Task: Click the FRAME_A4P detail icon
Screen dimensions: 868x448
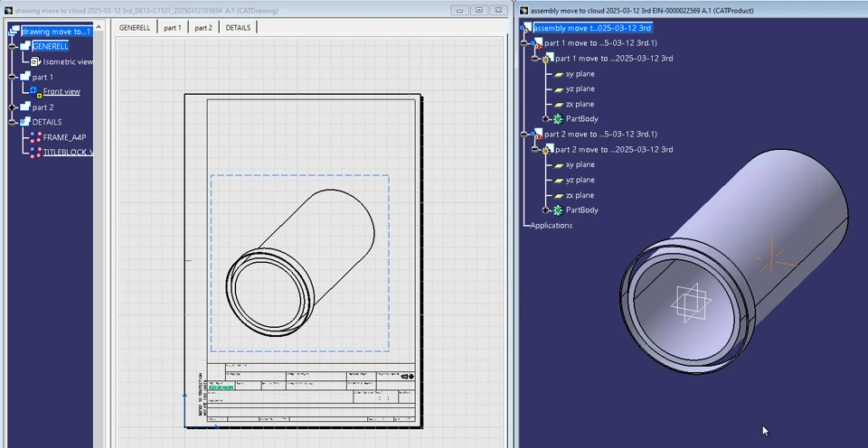Action: point(35,137)
